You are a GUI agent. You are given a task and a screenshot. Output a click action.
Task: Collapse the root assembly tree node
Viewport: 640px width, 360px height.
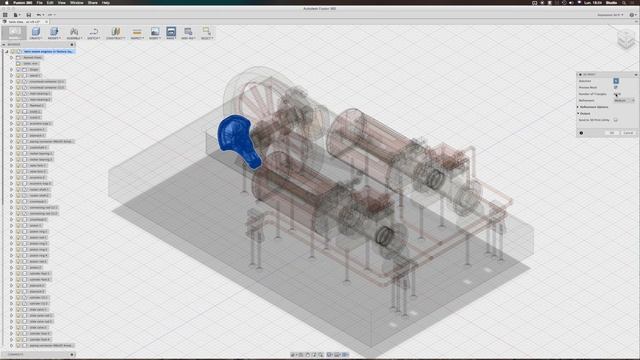[7, 51]
